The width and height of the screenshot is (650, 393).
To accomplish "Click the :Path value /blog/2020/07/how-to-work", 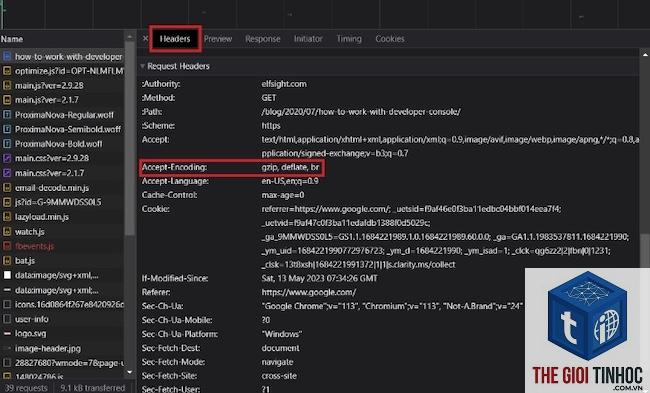I will [361, 112].
